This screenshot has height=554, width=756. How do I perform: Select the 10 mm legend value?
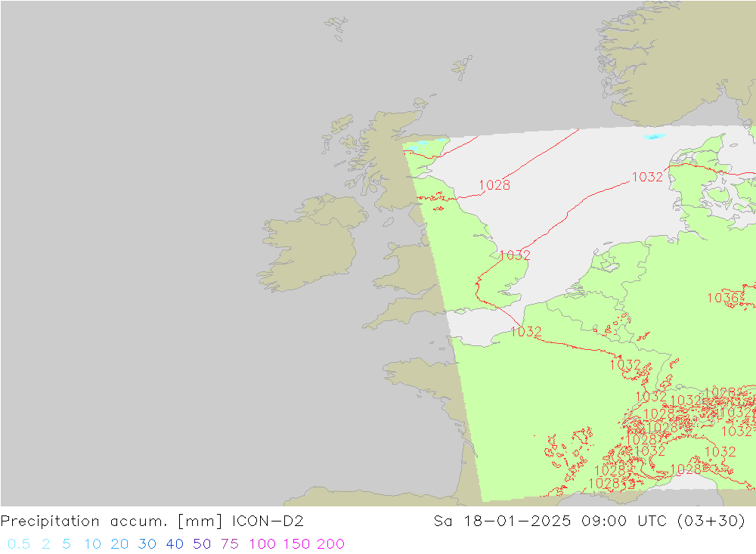coord(92,544)
